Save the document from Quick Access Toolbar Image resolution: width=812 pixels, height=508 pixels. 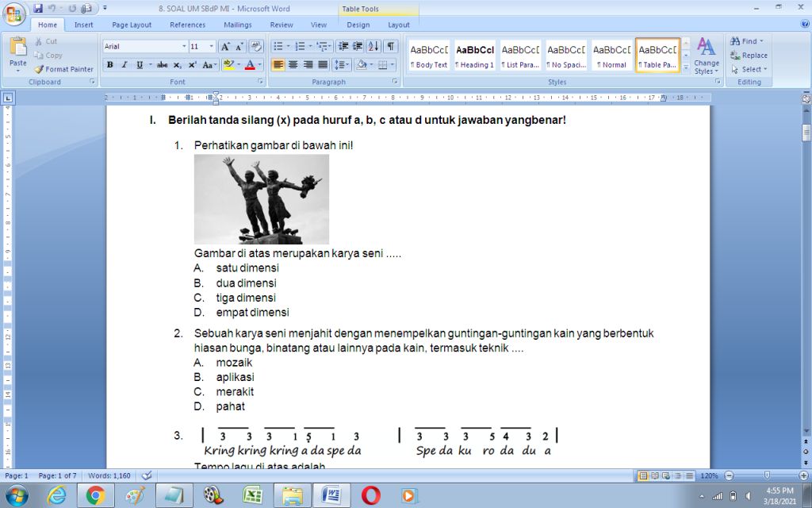pos(38,8)
